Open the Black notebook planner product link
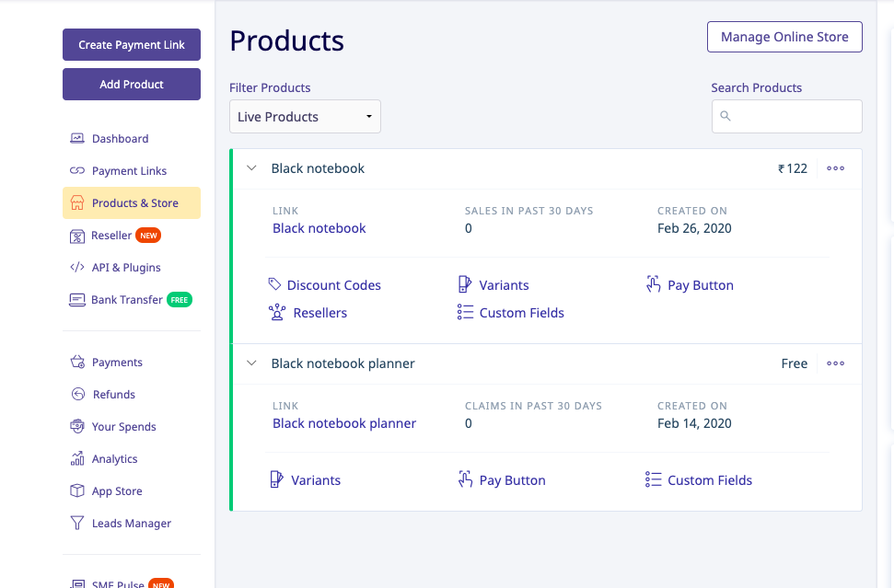 pos(344,423)
